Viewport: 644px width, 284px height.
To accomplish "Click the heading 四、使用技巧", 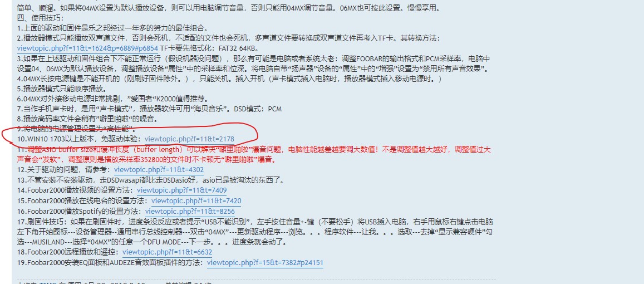I will pyautogui.click(x=40, y=18).
